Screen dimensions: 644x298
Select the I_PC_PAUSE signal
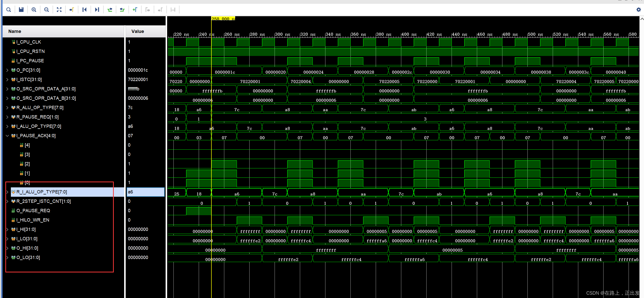(30, 61)
